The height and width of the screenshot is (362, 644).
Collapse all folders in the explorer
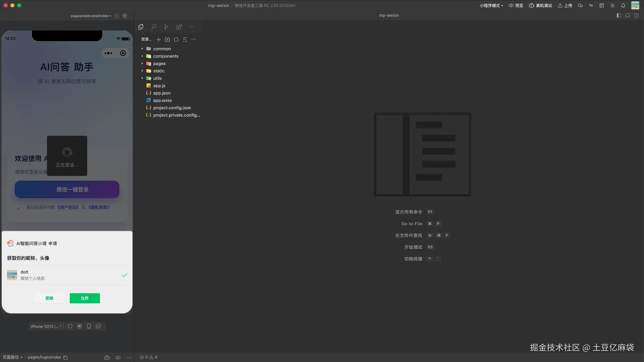[185, 40]
